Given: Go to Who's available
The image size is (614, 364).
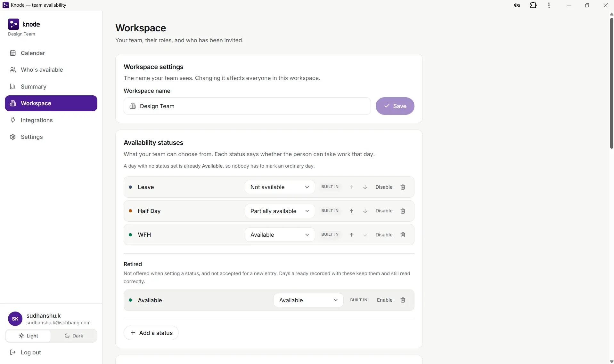Looking at the screenshot, I should pyautogui.click(x=51, y=70).
